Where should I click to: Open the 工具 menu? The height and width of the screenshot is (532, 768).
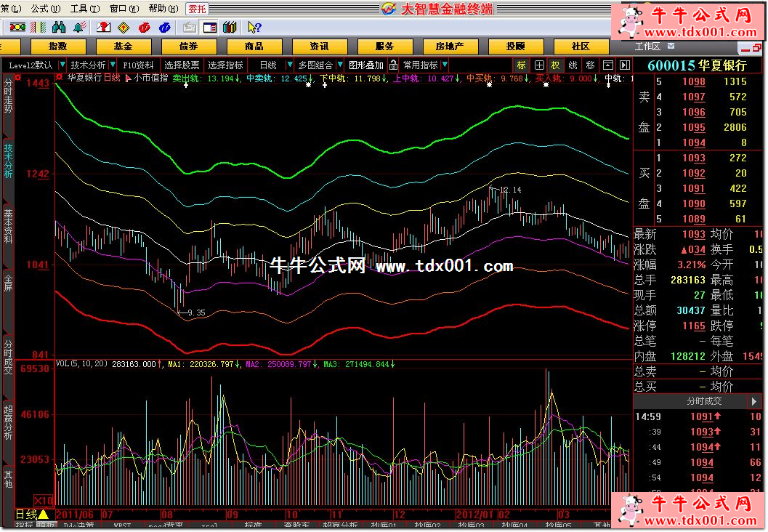[x=85, y=8]
